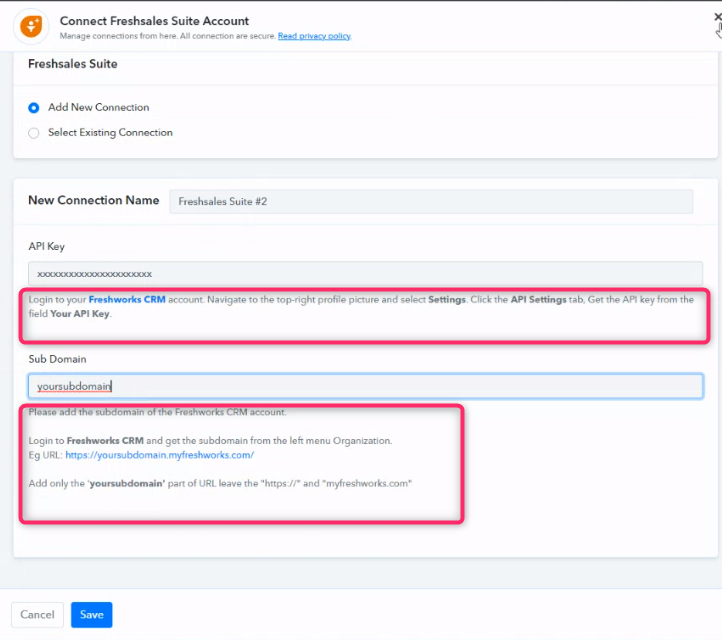The image size is (722, 640).
Task: Click the 'Connect Freshsales Suite Account' title
Action: click(x=154, y=21)
